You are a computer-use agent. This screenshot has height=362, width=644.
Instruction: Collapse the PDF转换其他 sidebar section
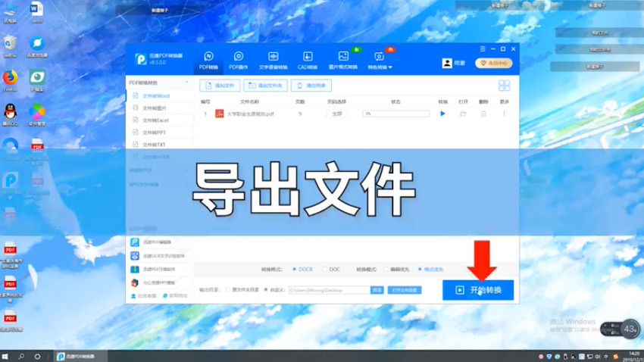[187, 83]
